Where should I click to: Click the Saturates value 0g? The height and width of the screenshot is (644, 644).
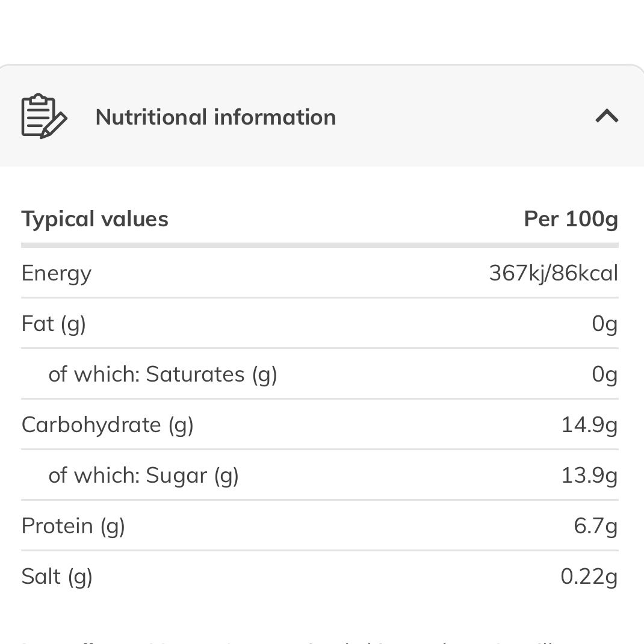604,374
